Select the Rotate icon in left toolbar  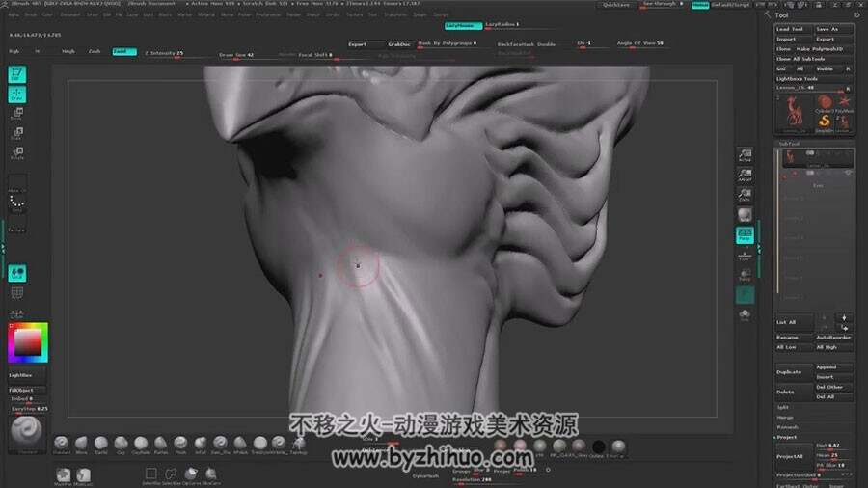pyautogui.click(x=17, y=152)
